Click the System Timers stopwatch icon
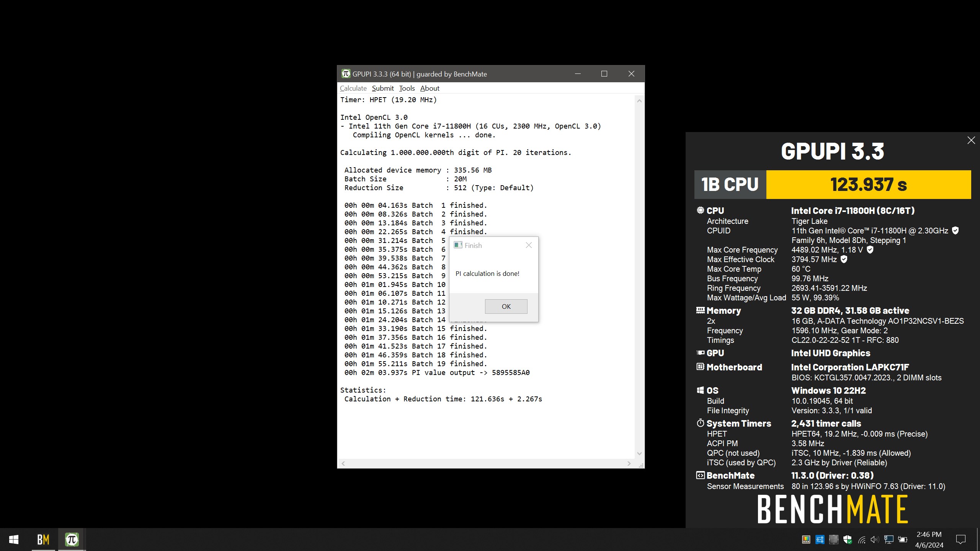Viewport: 980px width, 551px height. tap(700, 423)
